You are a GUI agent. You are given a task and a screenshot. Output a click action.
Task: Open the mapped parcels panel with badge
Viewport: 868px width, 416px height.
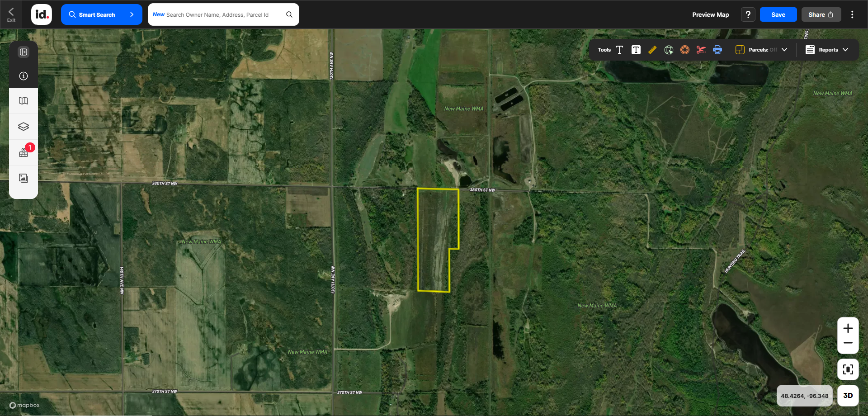pos(24,152)
